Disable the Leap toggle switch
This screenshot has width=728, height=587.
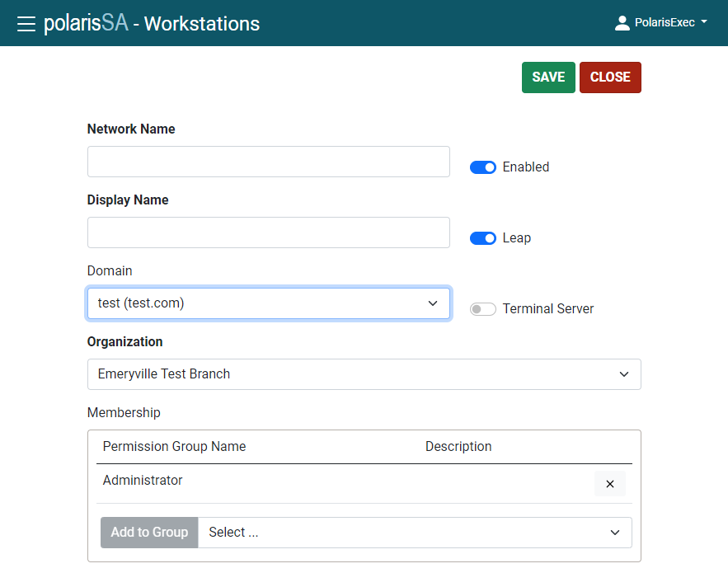point(483,238)
